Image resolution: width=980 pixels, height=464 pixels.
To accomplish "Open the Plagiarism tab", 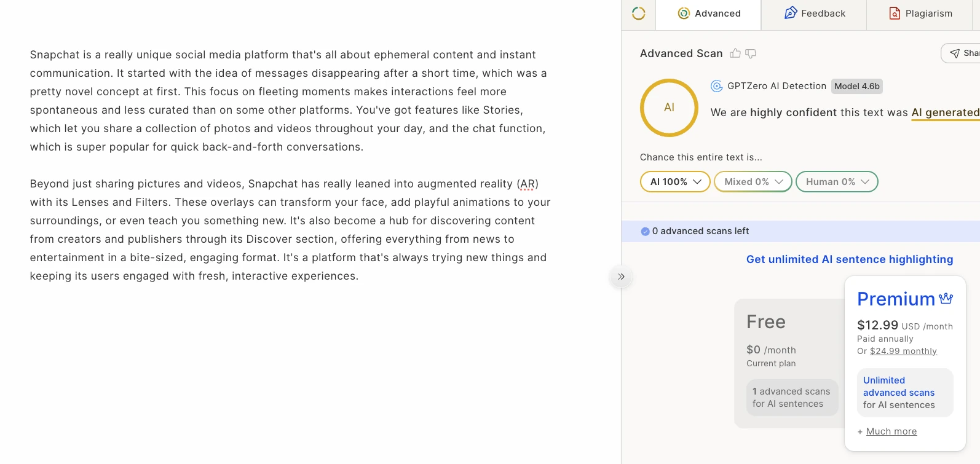I will pyautogui.click(x=920, y=14).
